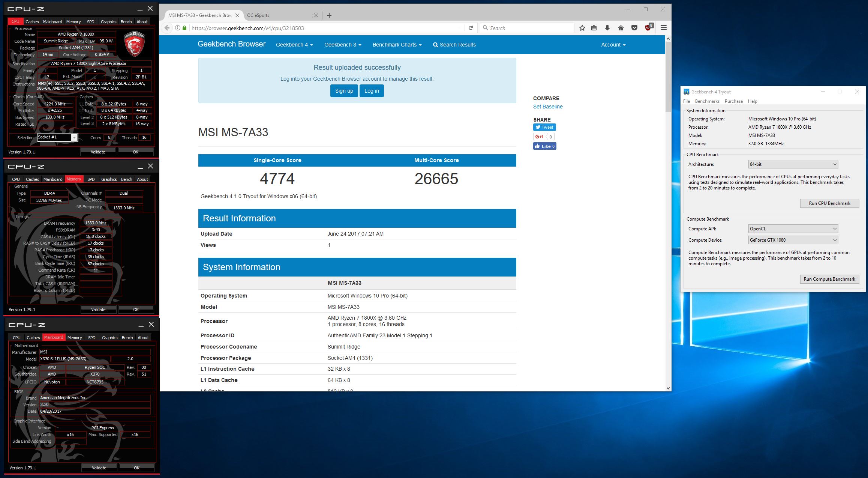Open the Socket #1 selection dropdown in CPU-Z
Viewport: 868px width, 478px height.
[x=57, y=137]
